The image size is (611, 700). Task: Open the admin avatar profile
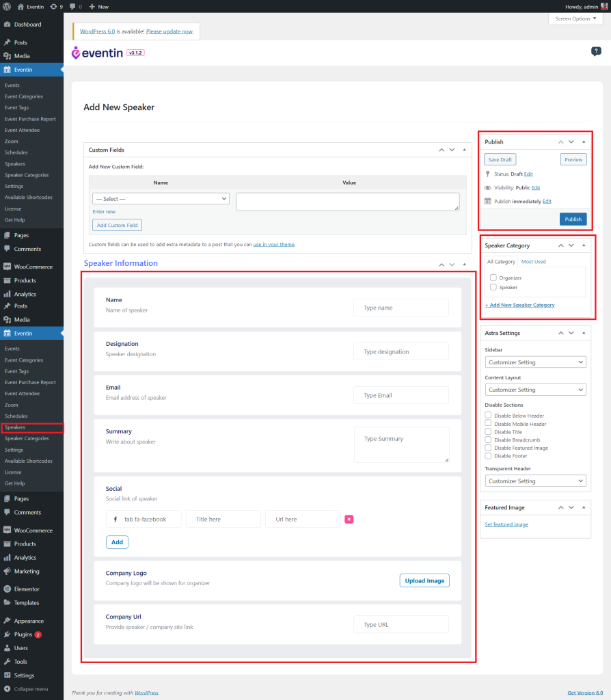604,7
